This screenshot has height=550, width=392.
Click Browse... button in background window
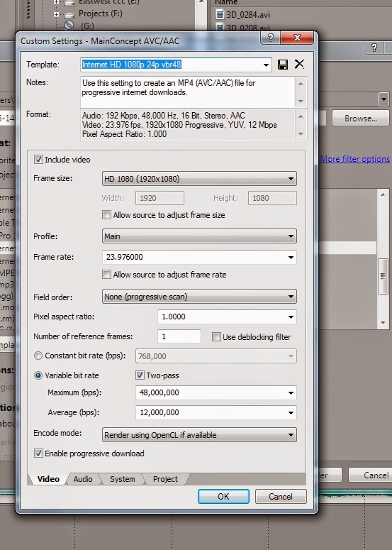[361, 119]
